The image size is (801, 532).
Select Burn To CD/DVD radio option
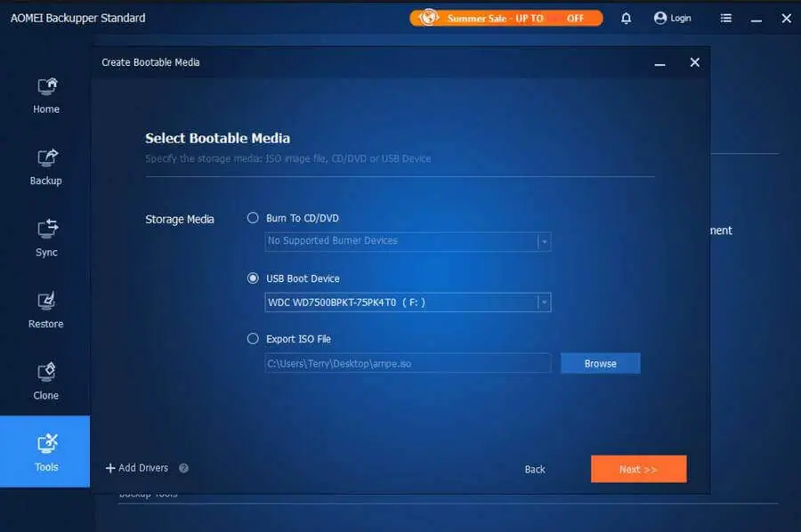[253, 218]
